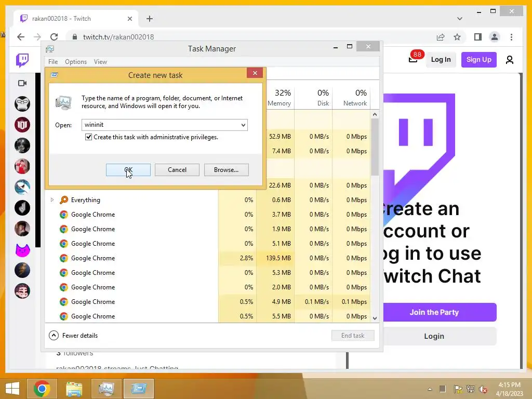Bookmark this page with the star icon
532x399 pixels.
[457, 37]
